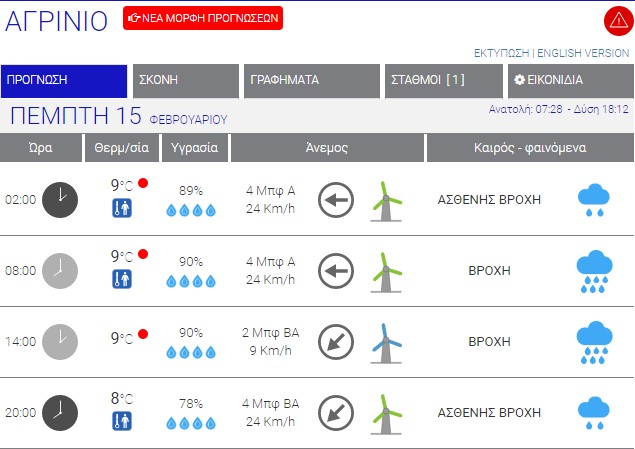Click the 14:00 northeast wind direction arrow

click(x=336, y=342)
